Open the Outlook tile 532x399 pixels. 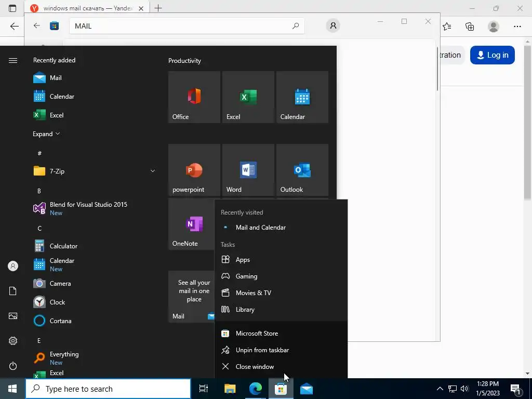302,170
